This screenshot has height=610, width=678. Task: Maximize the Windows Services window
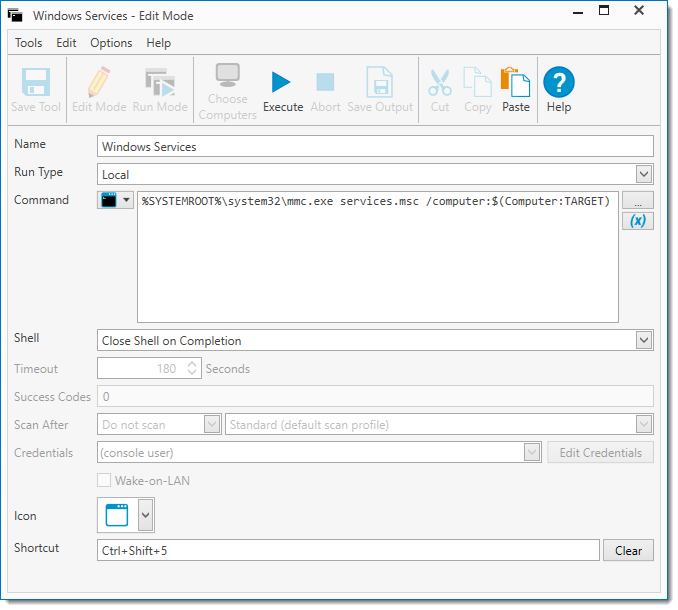(604, 10)
